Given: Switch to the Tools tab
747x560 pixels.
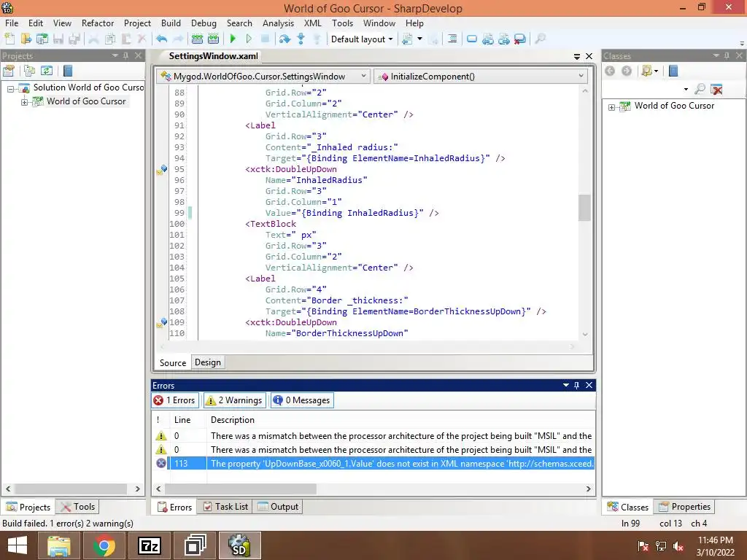Looking at the screenshot, I should (77, 507).
